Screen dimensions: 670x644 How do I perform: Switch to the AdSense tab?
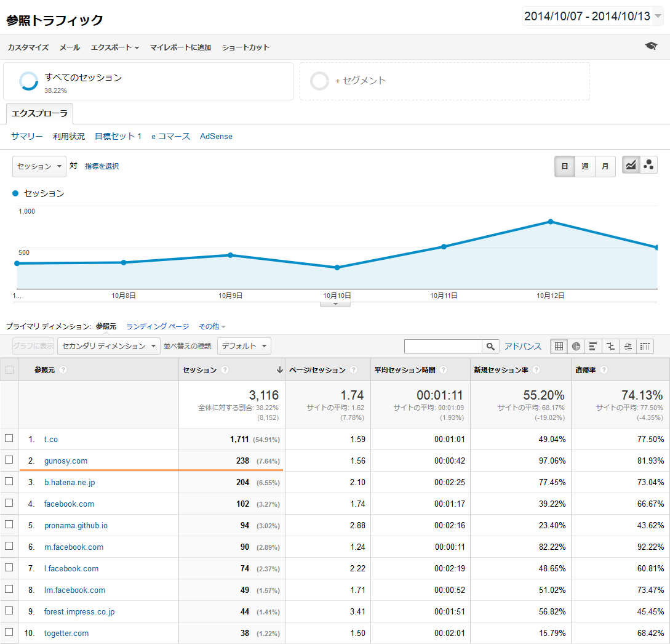click(x=216, y=136)
